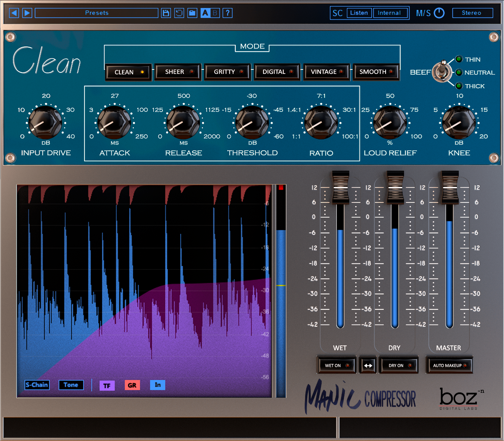Image resolution: width=504 pixels, height=441 pixels.
Task: Save preset using the floppy disk icon
Action: (x=166, y=13)
